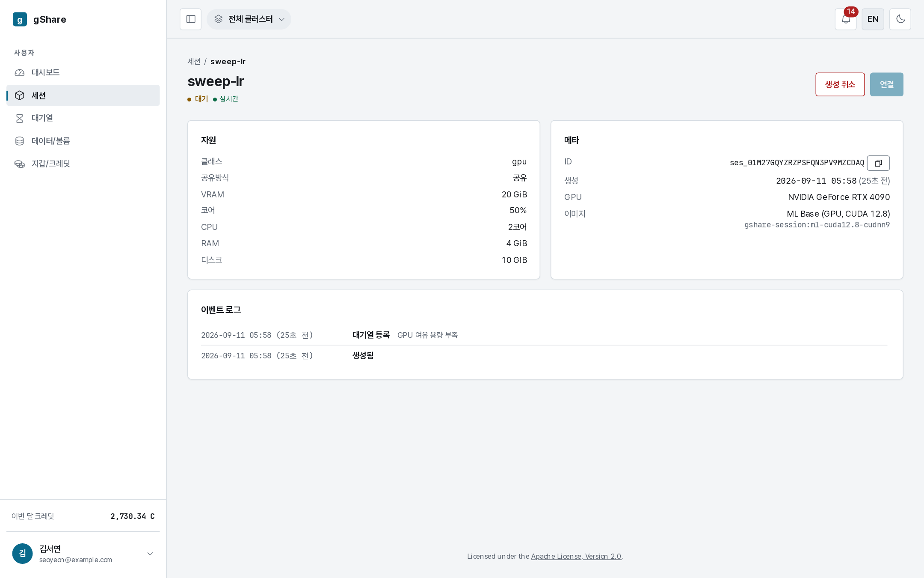Click the 이벤트 로그 heading
The width and height of the screenshot is (924, 578).
221,310
